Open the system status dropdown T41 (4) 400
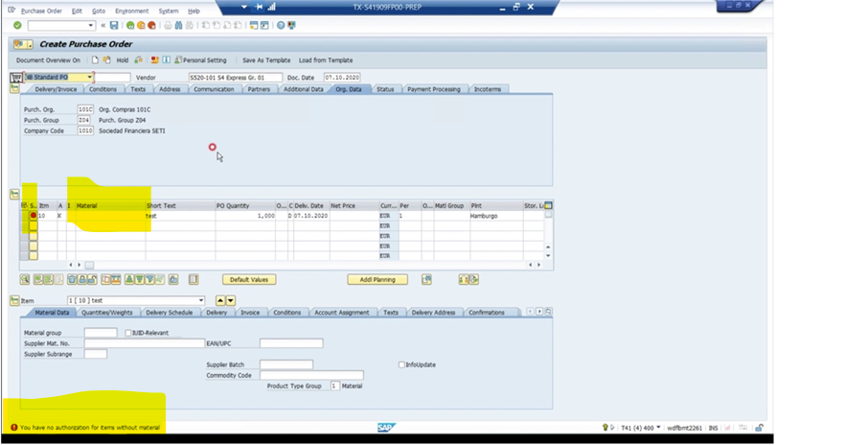Image resolution: width=868 pixels, height=445 pixels. 658,428
